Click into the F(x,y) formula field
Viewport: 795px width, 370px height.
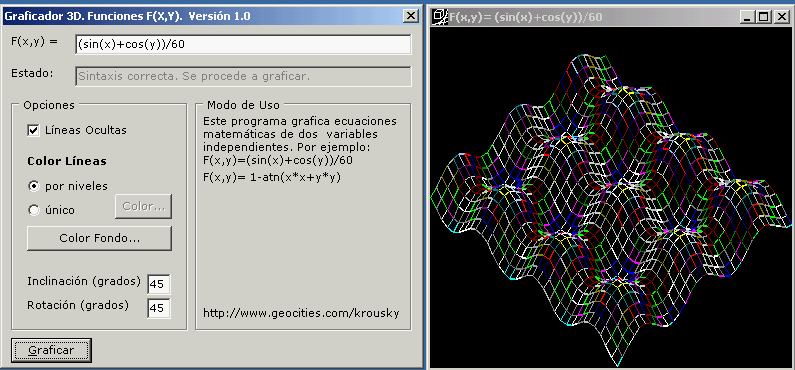[243, 44]
